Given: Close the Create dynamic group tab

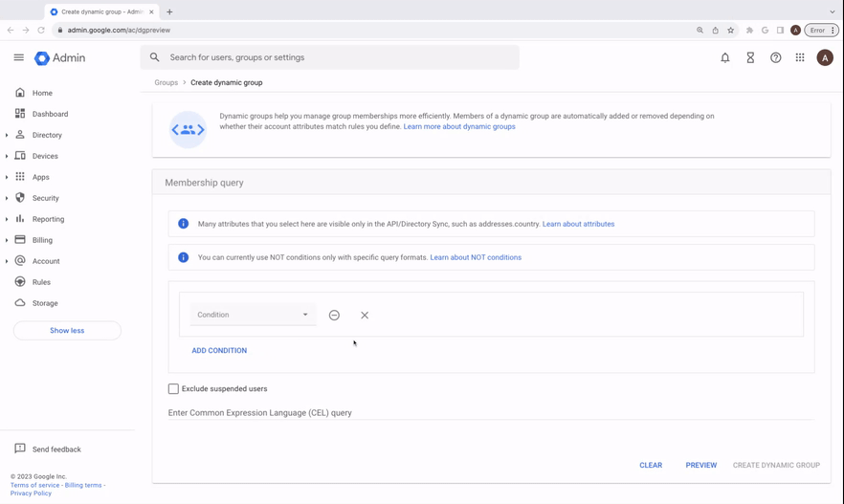Looking at the screenshot, I should tap(151, 11).
